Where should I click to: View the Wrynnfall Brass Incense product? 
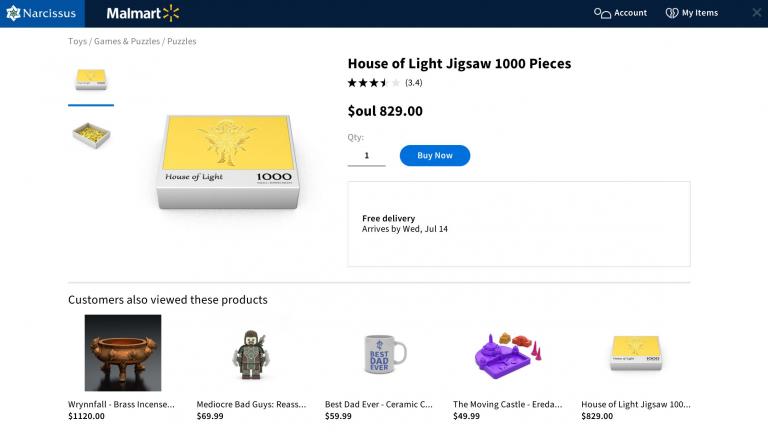pos(123,352)
